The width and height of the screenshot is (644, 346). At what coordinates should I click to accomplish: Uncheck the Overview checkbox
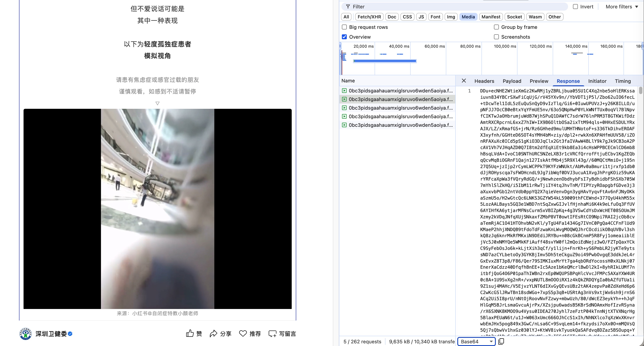[344, 37]
